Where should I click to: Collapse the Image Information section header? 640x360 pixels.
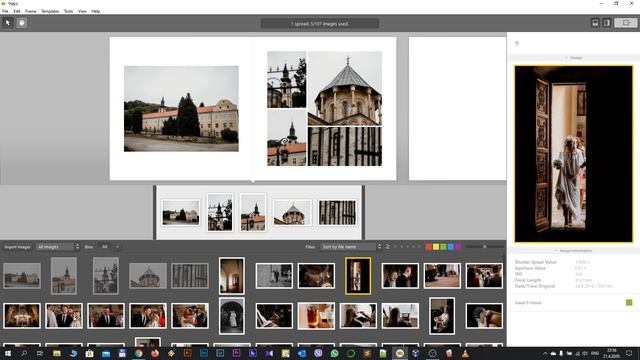coord(573,251)
